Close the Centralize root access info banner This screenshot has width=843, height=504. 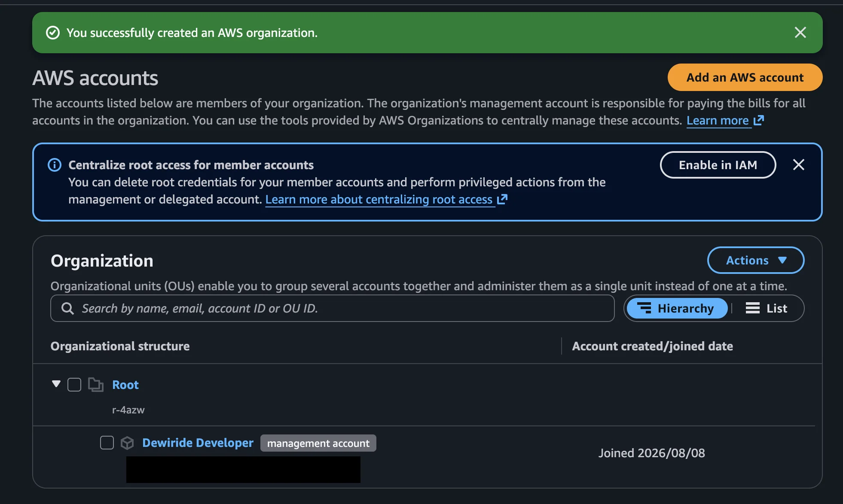tap(798, 165)
